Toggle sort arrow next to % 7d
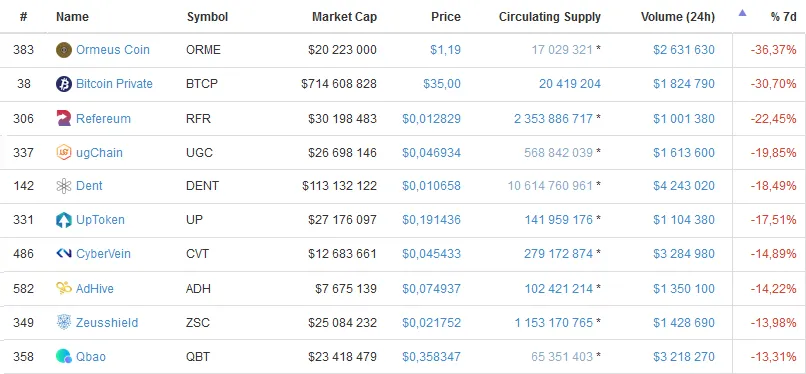This screenshot has height=374, width=806. pos(742,13)
